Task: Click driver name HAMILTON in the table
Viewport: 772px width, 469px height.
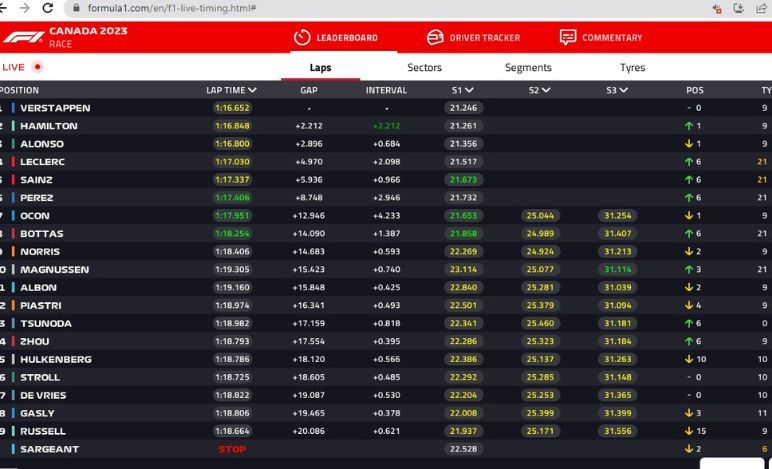Action: pos(48,126)
